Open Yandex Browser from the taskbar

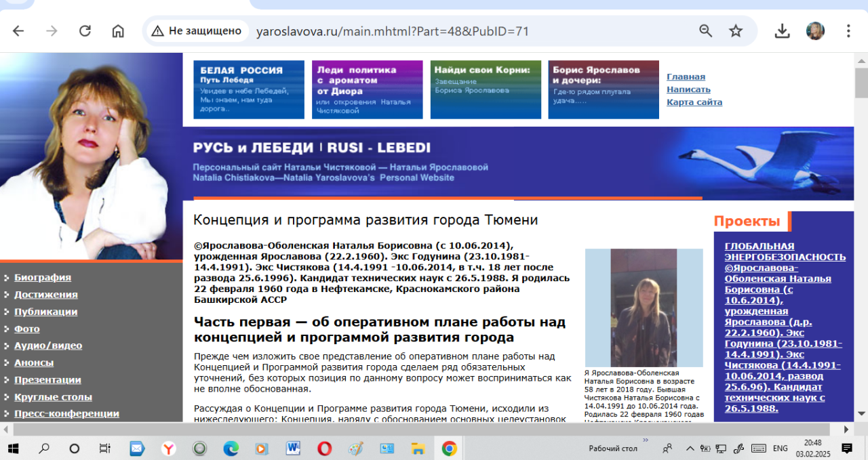tap(168, 448)
